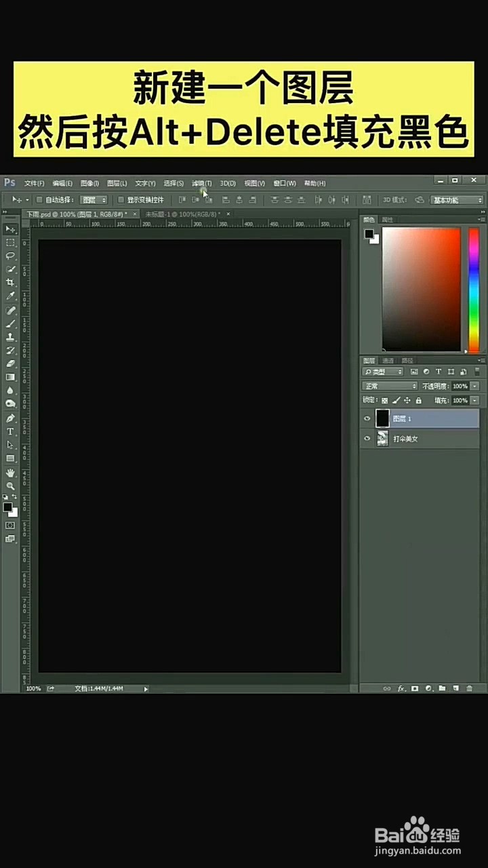Open the status bar info arrow
The width and height of the screenshot is (488, 868).
click(146, 689)
